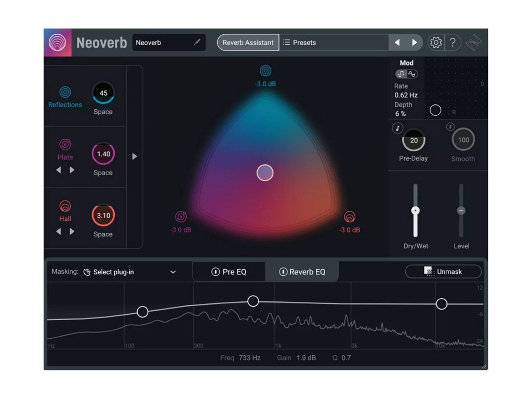532x399 pixels.
Task: Select next Hall reverb style
Action: click(72, 231)
